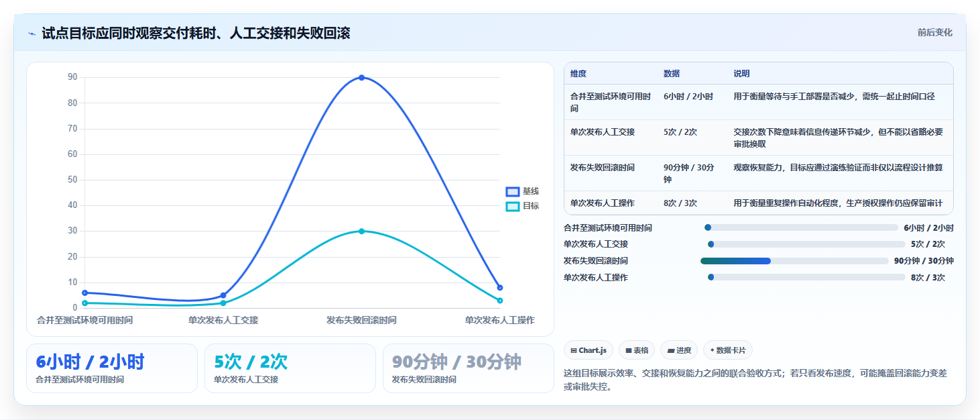
Task: Open the 6小时 / 2小时 stat card
Action: (x=112, y=368)
